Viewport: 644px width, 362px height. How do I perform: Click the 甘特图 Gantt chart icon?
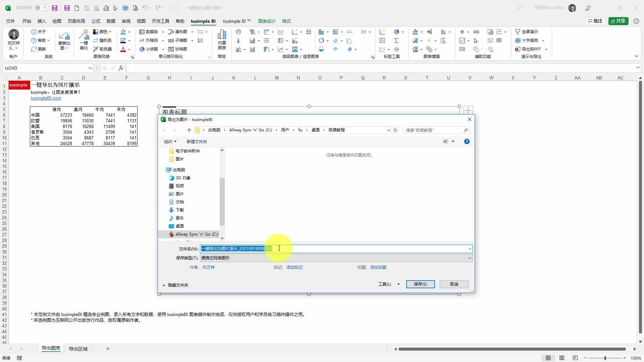[x=178, y=49]
